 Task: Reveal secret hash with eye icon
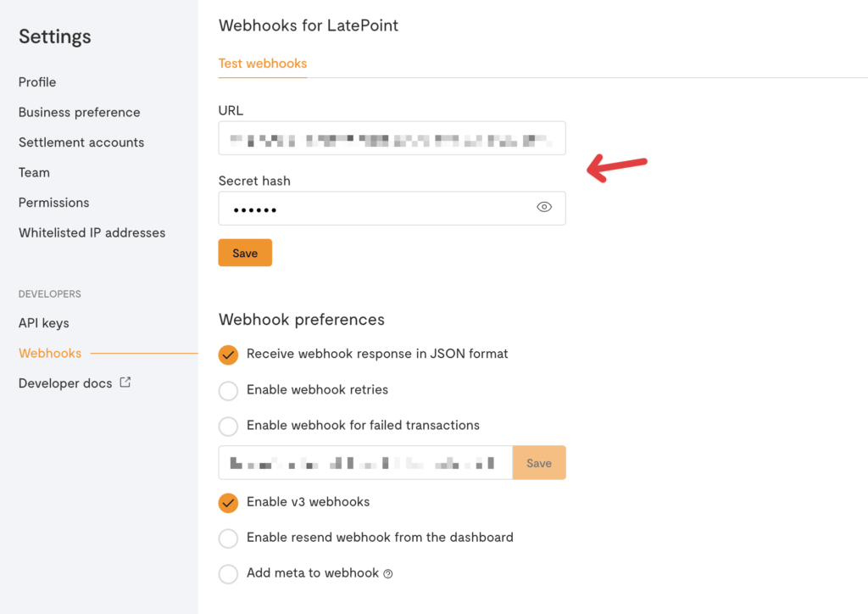point(544,207)
